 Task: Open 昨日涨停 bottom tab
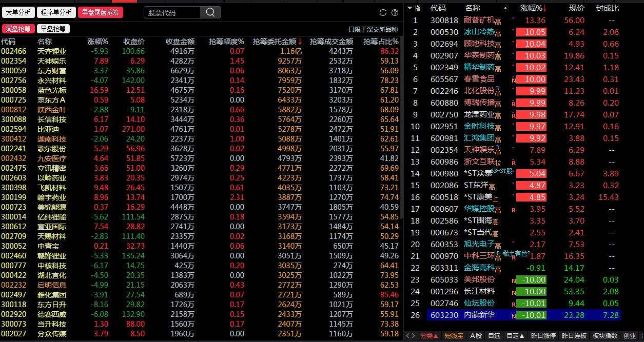tap(543, 336)
